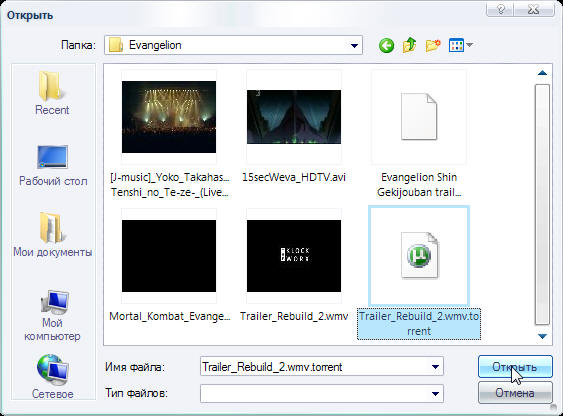Click the Evangelion Shin Gekijouban trail... name
Screen dimensions: 563x416
pyautogui.click(x=419, y=185)
